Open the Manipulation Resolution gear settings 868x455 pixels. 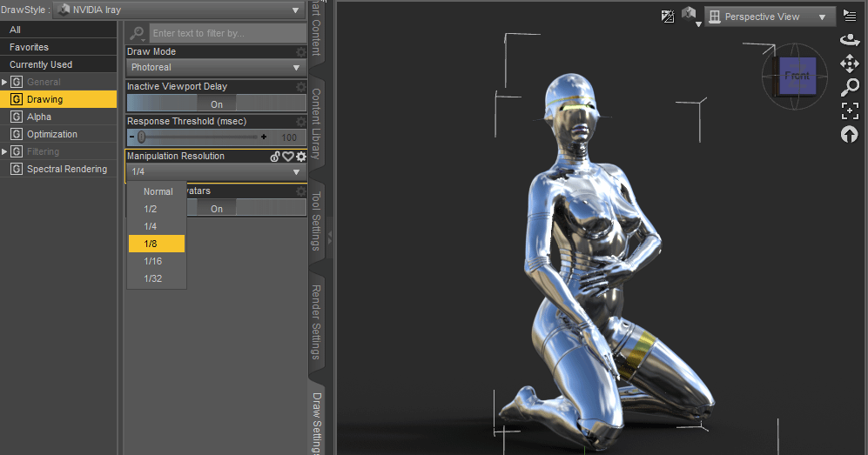point(300,157)
